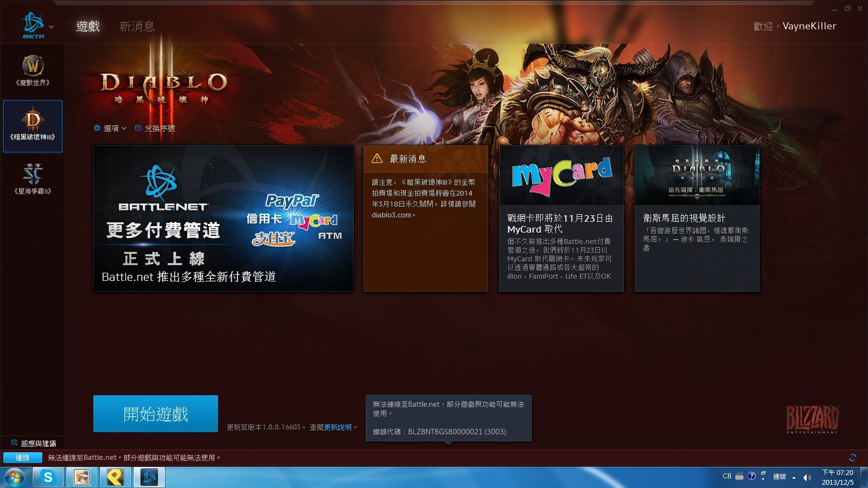
Task: Open the Battle.net 更多付費管道 banner
Action: [x=224, y=218]
